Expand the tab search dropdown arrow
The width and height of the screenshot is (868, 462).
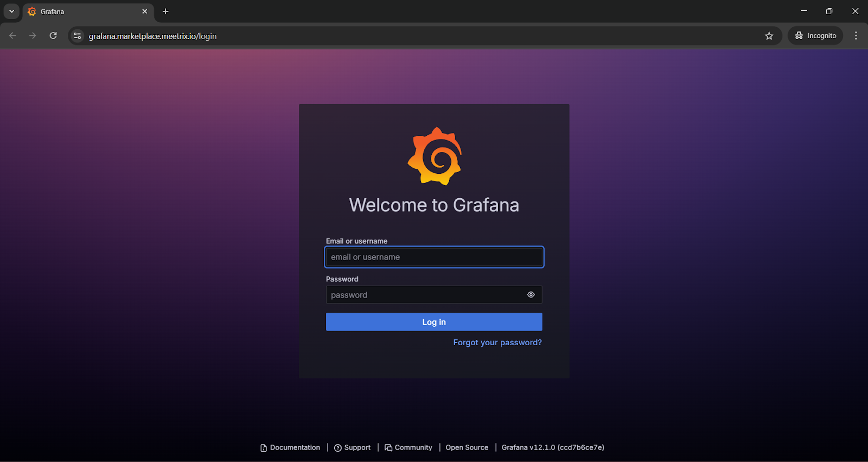click(11, 11)
